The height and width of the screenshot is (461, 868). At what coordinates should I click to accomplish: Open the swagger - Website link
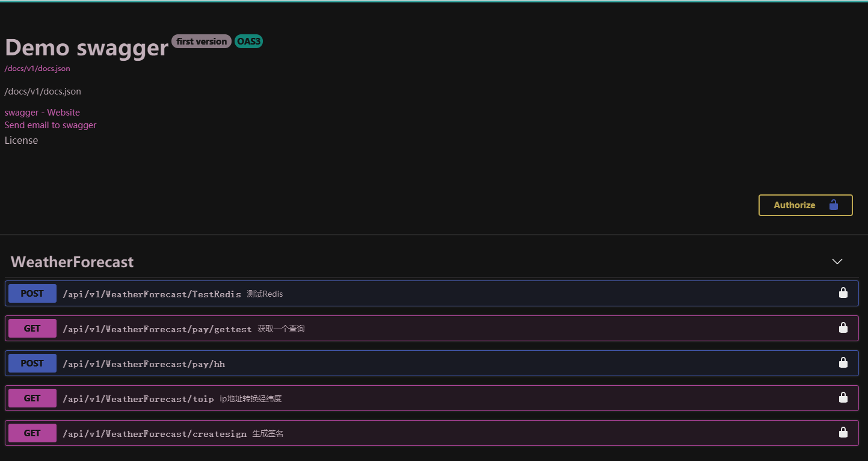(42, 113)
